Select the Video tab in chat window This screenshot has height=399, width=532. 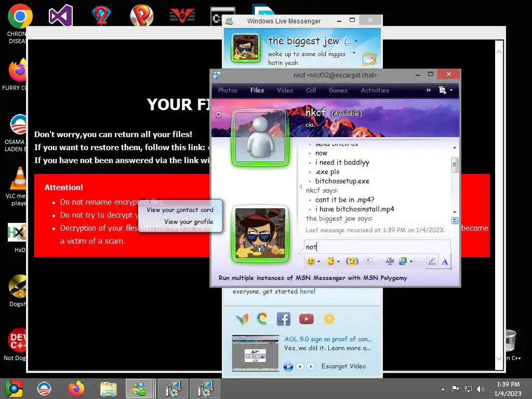[x=285, y=90]
